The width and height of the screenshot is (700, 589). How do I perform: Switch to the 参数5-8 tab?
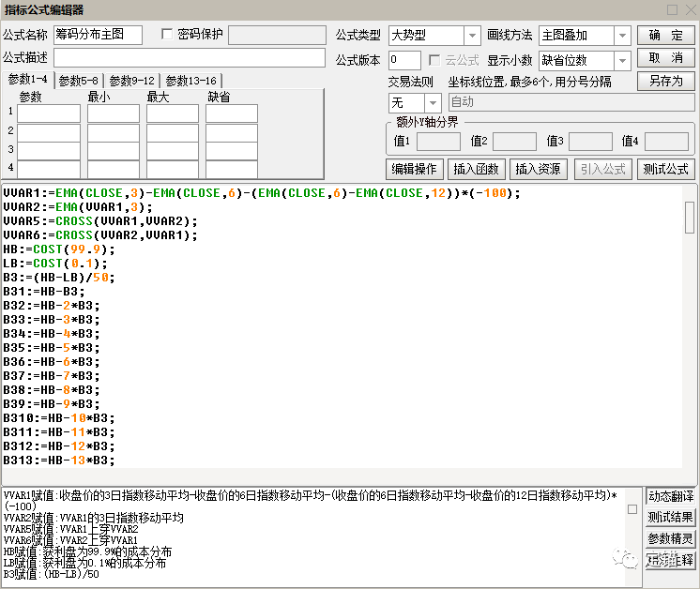[79, 81]
